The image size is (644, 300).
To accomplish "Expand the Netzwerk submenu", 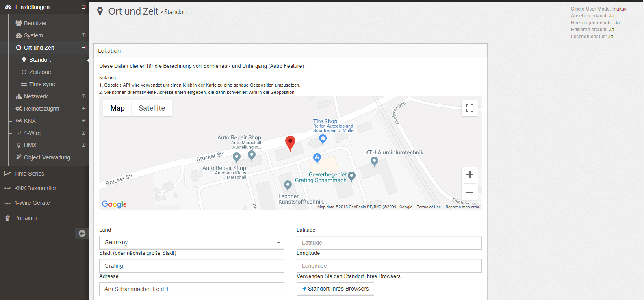I will click(83, 96).
